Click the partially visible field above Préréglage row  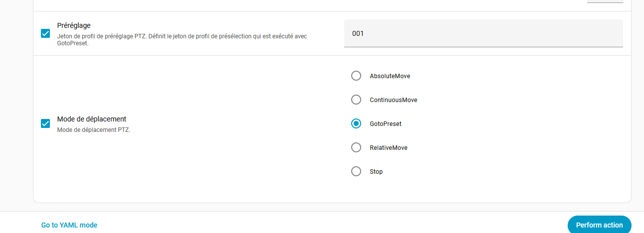coord(605,1)
